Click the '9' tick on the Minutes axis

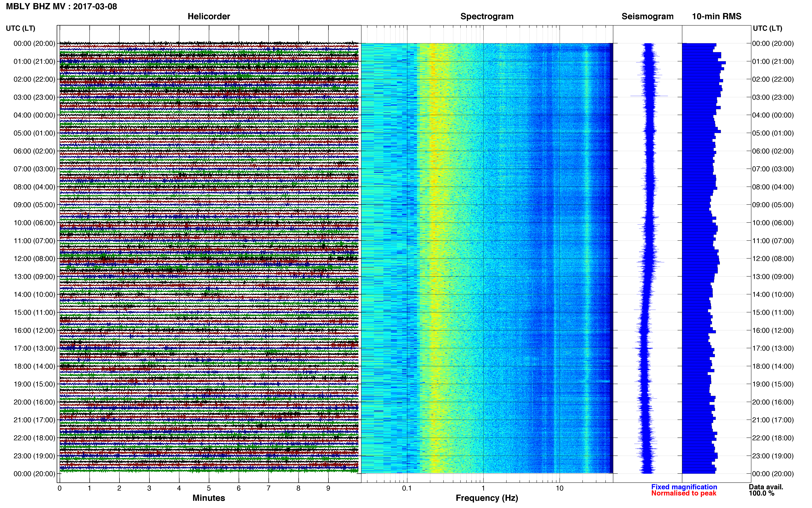(x=328, y=488)
